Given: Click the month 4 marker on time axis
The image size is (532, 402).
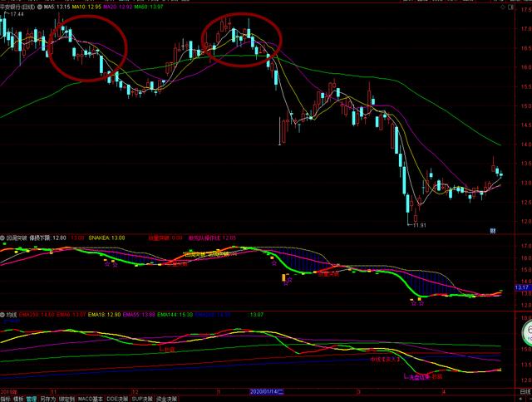Looking at the screenshot, I should click(x=443, y=391).
